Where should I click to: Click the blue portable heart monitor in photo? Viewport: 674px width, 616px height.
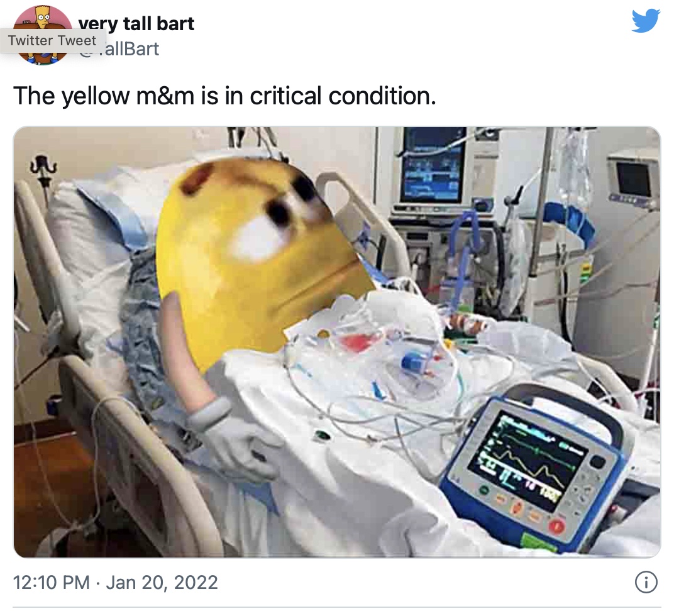tap(535, 465)
